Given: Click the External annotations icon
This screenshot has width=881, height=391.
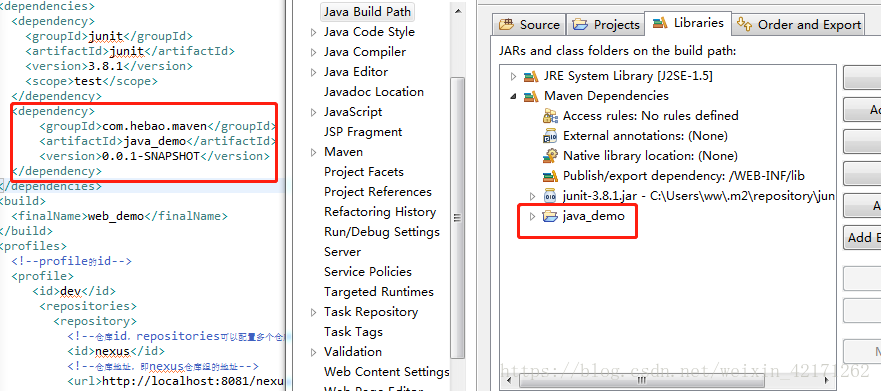Looking at the screenshot, I should pos(550,136).
